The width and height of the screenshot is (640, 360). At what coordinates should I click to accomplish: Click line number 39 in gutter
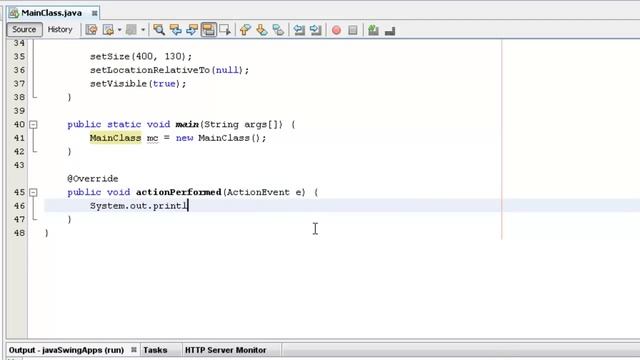[x=19, y=111]
